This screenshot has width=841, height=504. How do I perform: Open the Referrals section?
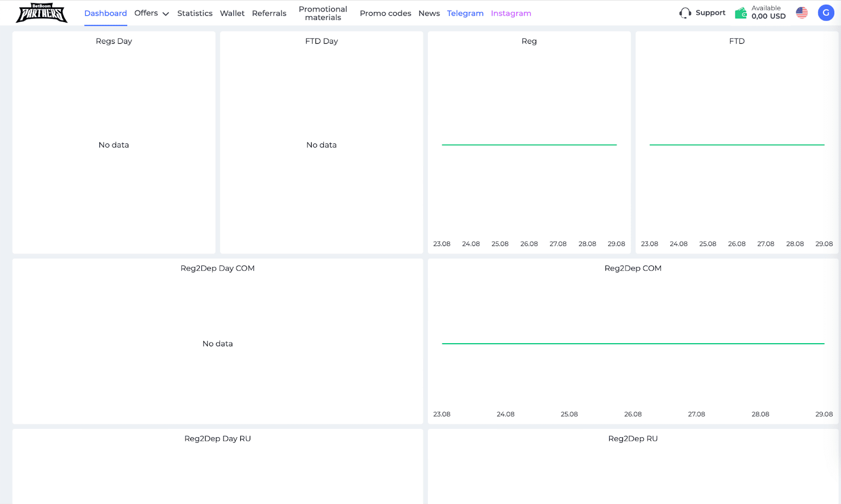click(x=269, y=13)
